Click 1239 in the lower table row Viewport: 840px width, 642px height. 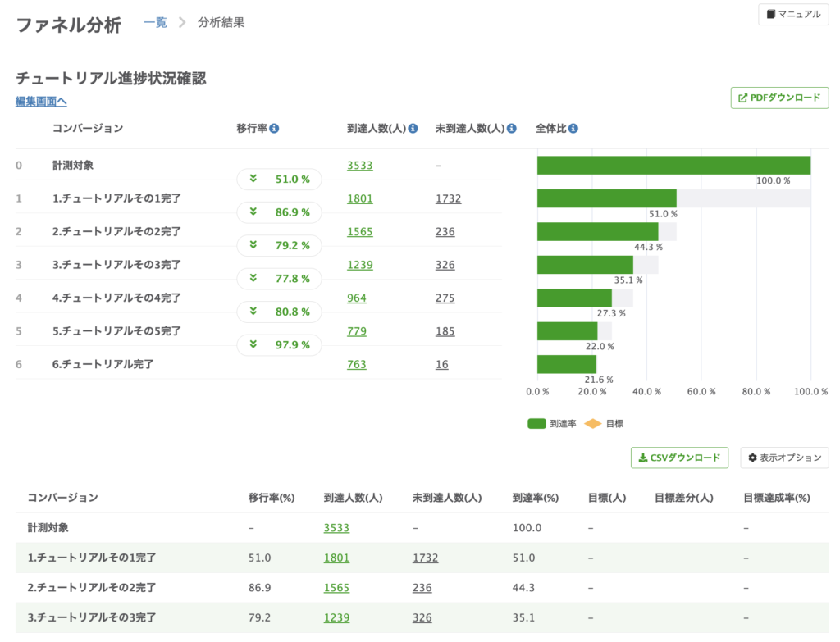click(336, 617)
